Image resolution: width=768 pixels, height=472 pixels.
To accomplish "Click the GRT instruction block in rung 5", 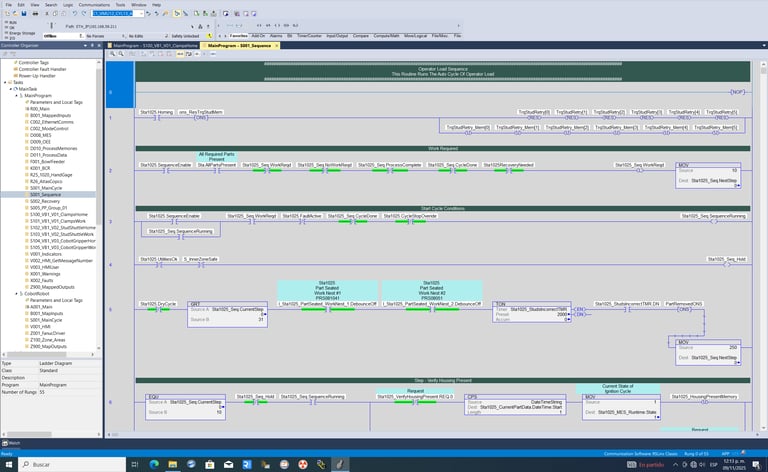I will (x=227, y=314).
